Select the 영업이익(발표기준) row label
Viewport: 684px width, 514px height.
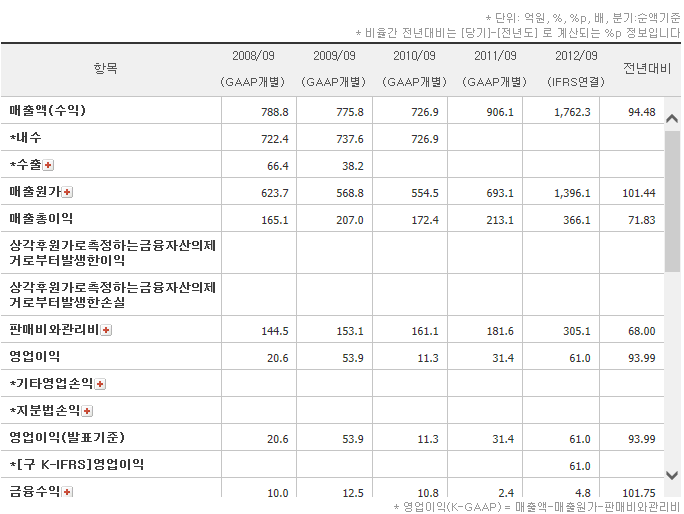(67, 437)
